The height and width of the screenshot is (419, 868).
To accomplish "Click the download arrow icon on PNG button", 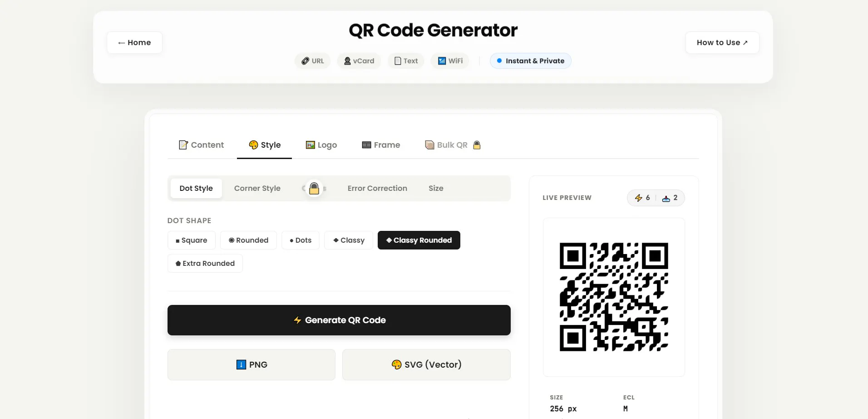I will click(242, 364).
